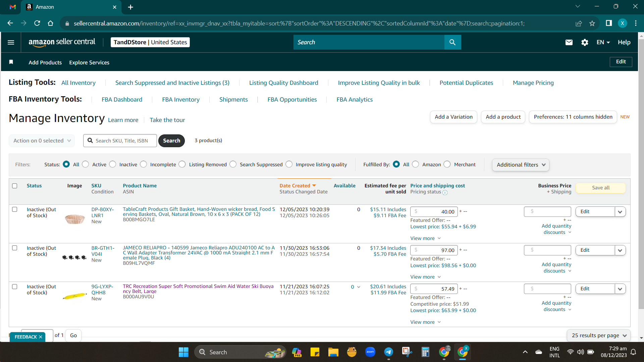Click the browser reload icon
Screen dimensions: 644x362
(x=37, y=23)
